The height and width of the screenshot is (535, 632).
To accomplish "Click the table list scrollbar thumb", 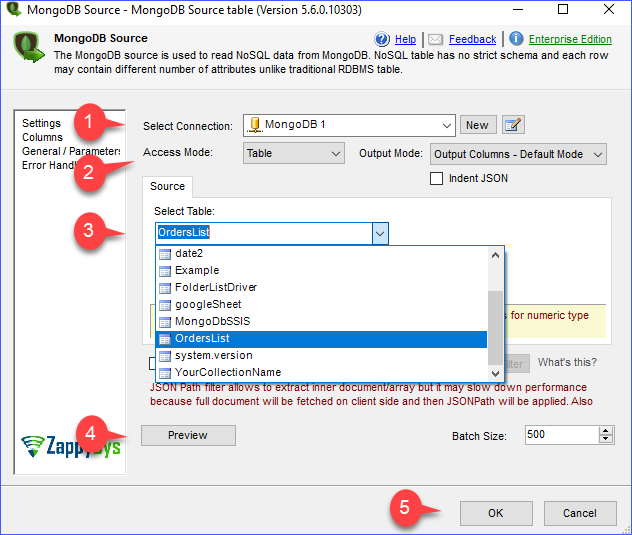I will point(495,328).
